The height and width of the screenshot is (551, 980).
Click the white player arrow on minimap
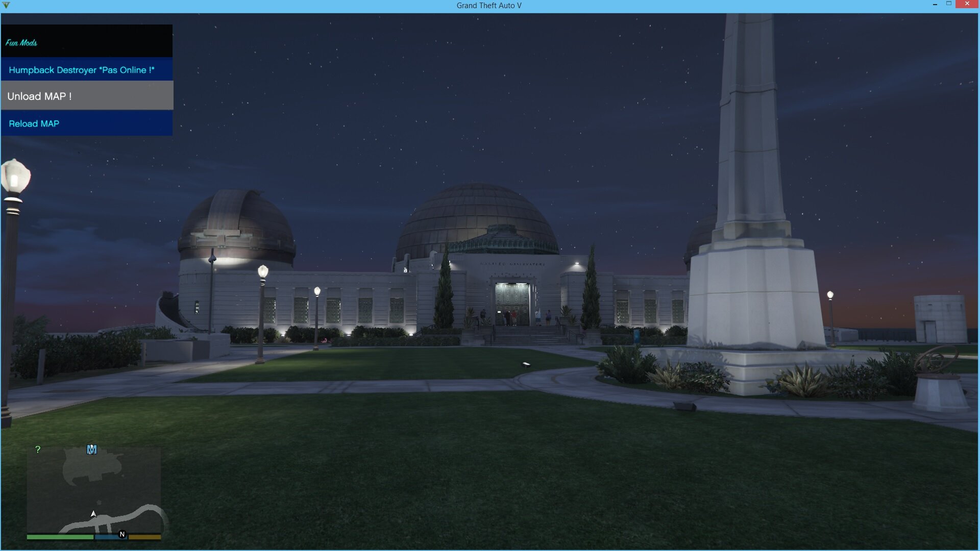[x=93, y=514]
